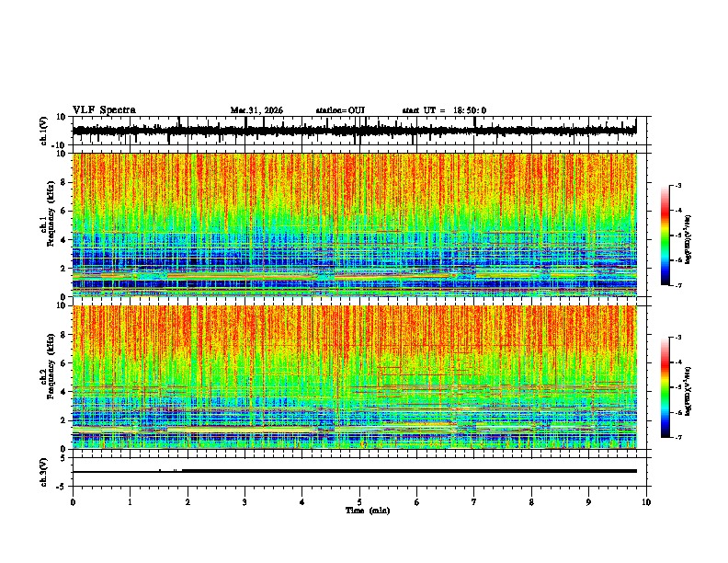728x563 pixels.
Task: Click inside the ch.2 frequency spectrogram panel
Action: tap(361, 377)
